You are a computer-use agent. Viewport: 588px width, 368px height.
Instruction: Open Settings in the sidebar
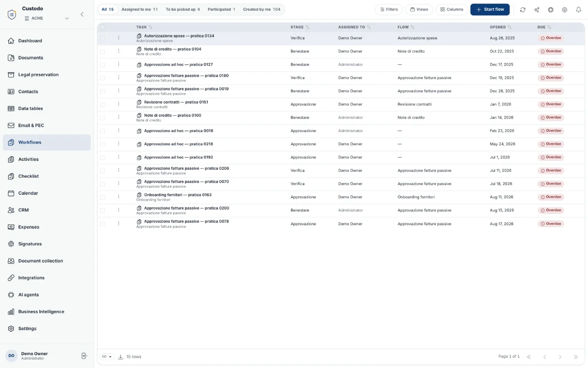[x=47, y=329]
